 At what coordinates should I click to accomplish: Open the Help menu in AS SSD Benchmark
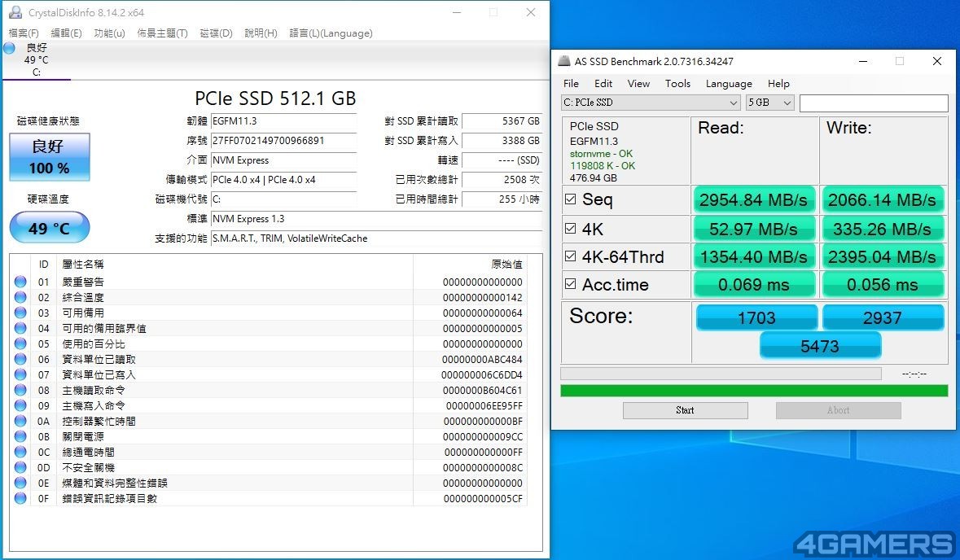(778, 84)
